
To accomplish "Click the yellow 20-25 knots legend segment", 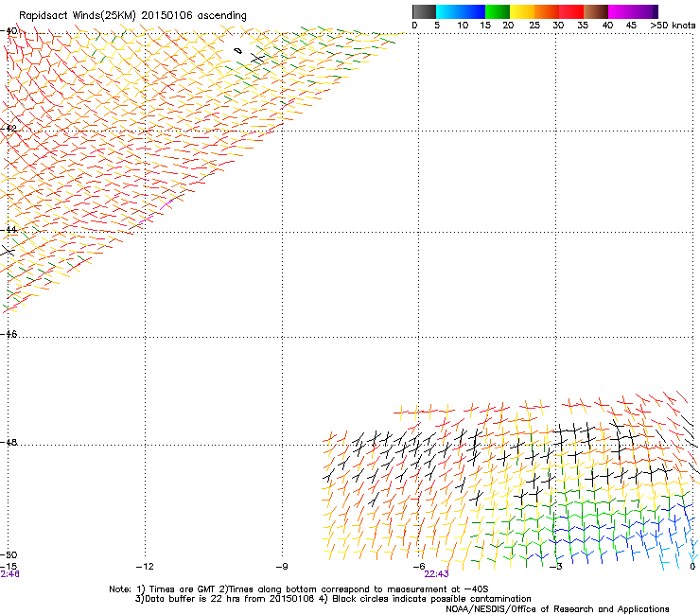I will (x=522, y=11).
